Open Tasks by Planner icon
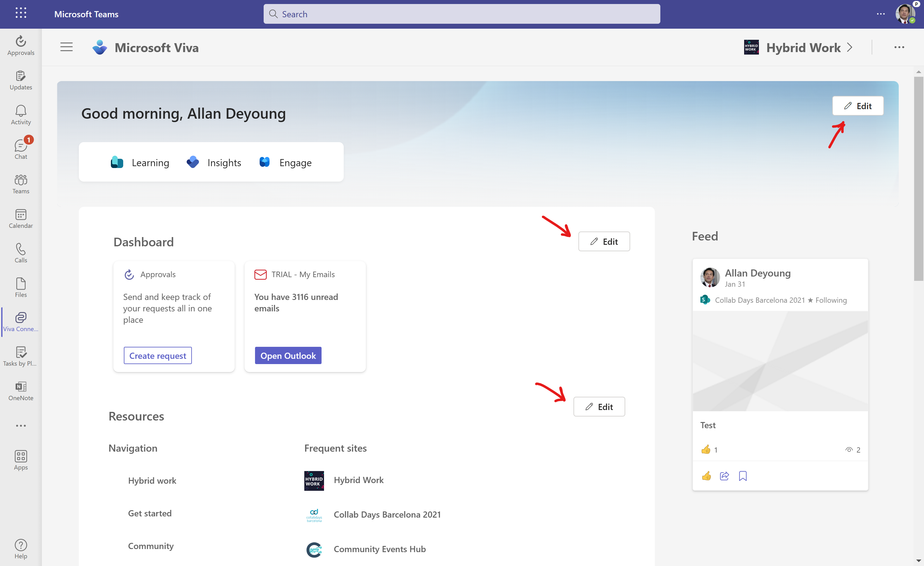 (x=21, y=356)
